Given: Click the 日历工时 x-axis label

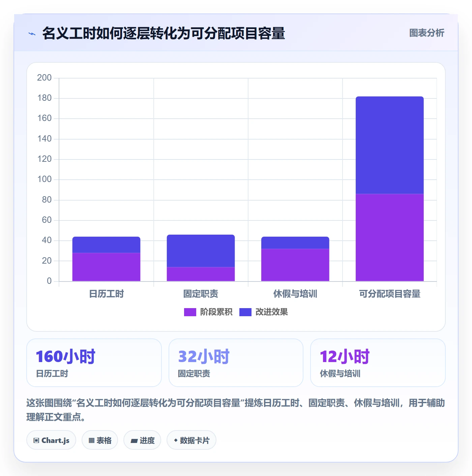Looking at the screenshot, I should pos(106,294).
